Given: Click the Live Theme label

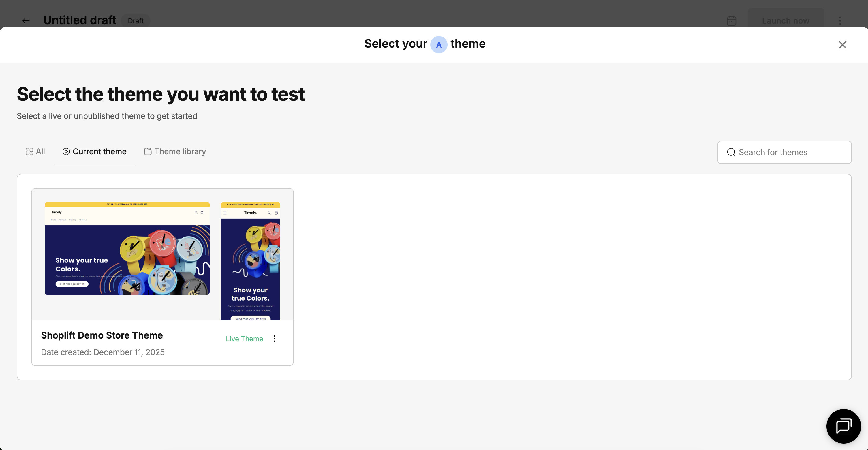Looking at the screenshot, I should (x=244, y=339).
